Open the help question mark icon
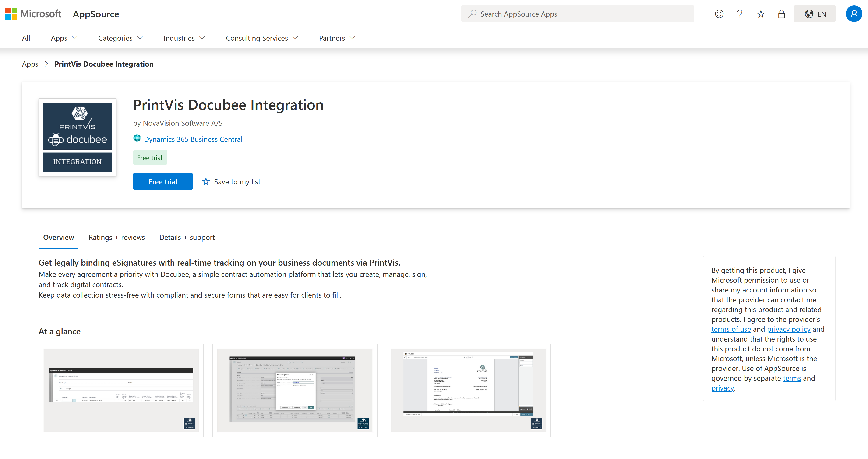The height and width of the screenshot is (459, 868). (740, 14)
